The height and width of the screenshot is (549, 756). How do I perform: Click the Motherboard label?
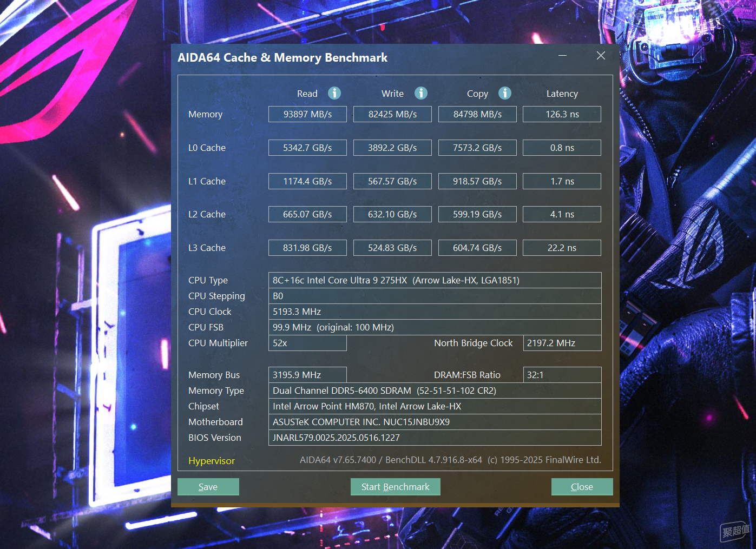click(x=215, y=422)
